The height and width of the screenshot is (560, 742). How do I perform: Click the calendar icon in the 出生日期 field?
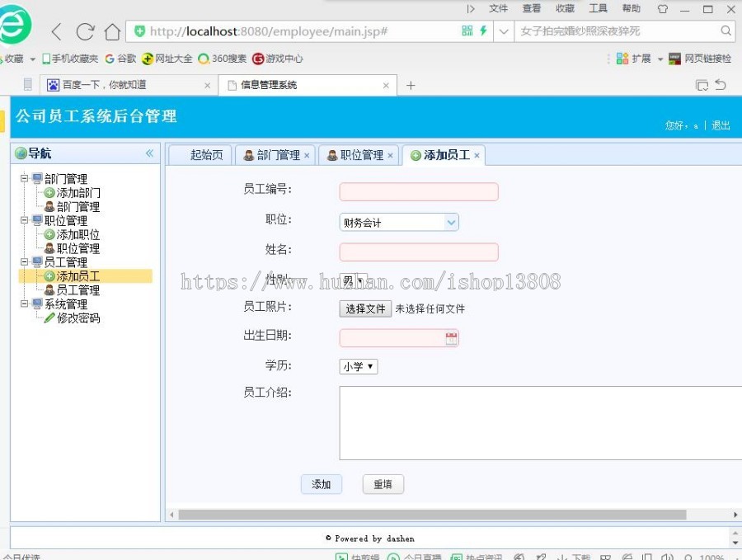(x=449, y=337)
